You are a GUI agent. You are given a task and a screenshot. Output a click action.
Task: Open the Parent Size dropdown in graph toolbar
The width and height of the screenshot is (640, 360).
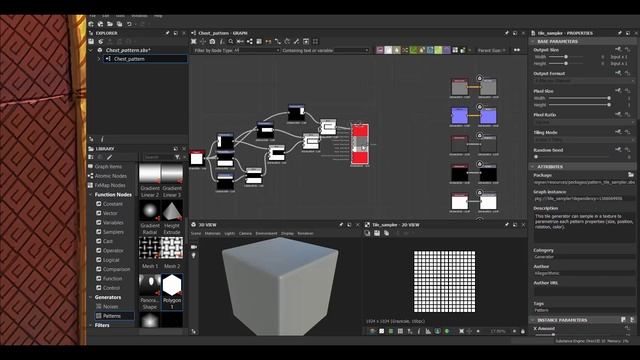coord(492,50)
